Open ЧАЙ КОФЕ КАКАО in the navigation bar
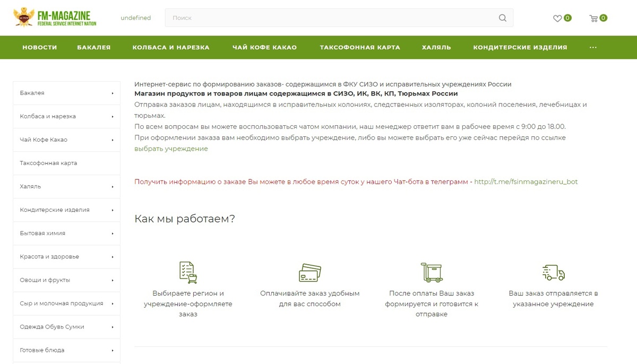 coord(264,47)
